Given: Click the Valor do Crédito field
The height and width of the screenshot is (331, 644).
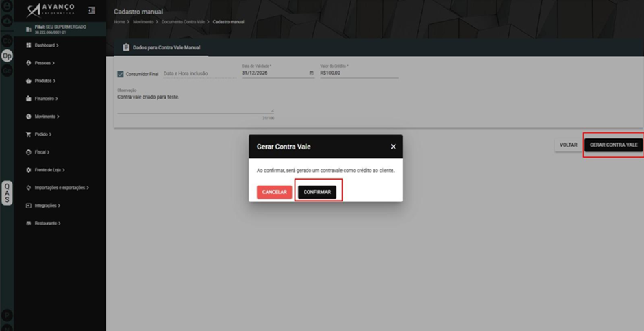Looking at the screenshot, I should point(359,73).
